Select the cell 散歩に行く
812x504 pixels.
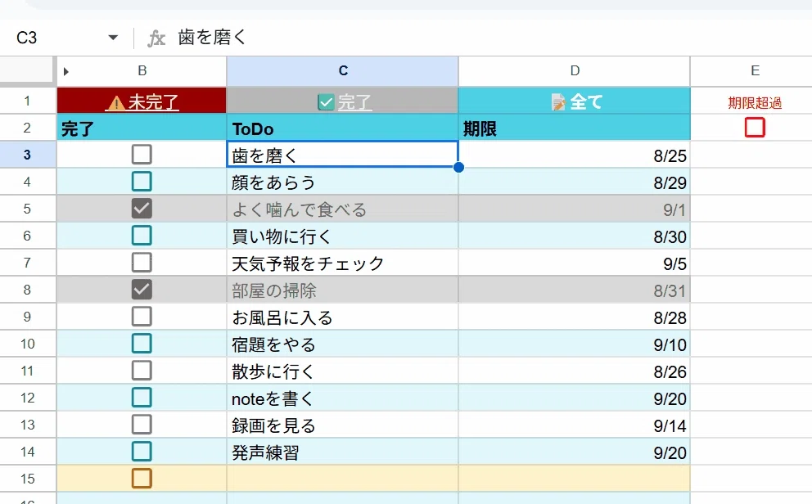342,371
